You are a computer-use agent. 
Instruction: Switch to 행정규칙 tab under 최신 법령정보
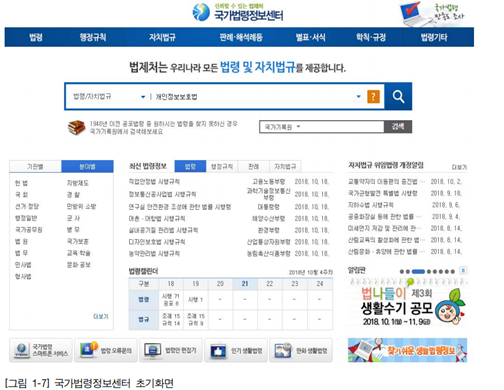pyautogui.click(x=222, y=166)
